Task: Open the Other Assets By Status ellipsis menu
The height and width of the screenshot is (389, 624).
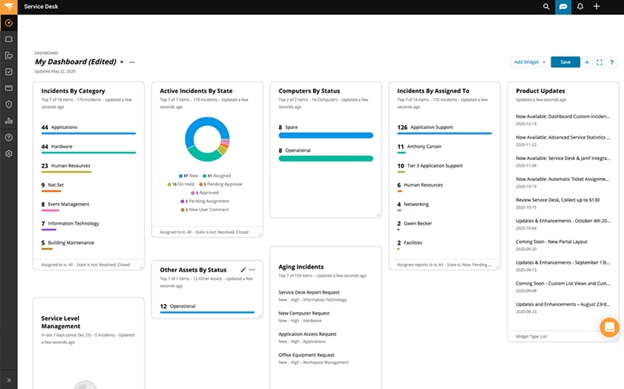Action: (x=252, y=270)
